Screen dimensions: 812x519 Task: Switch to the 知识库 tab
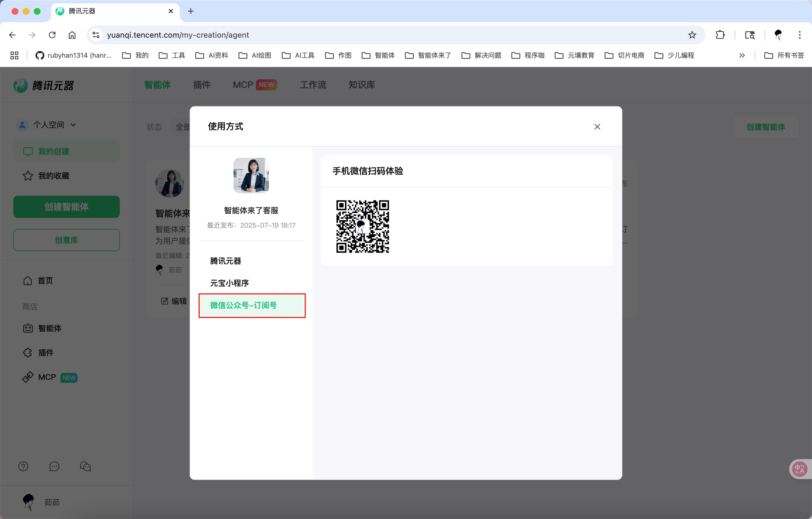click(361, 85)
